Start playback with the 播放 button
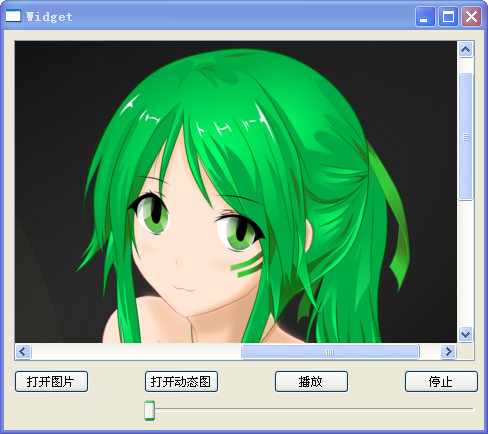 pos(311,382)
